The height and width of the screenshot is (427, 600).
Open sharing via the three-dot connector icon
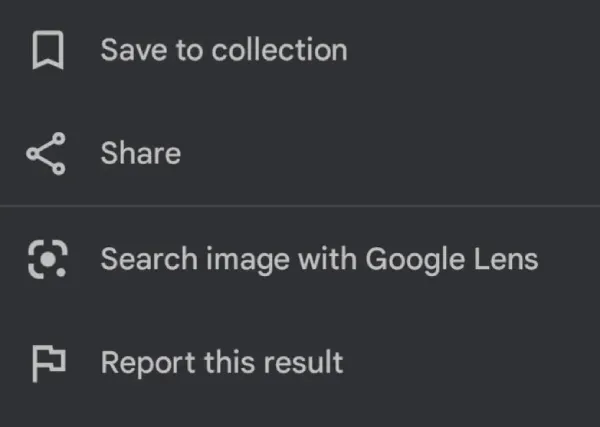(x=46, y=154)
